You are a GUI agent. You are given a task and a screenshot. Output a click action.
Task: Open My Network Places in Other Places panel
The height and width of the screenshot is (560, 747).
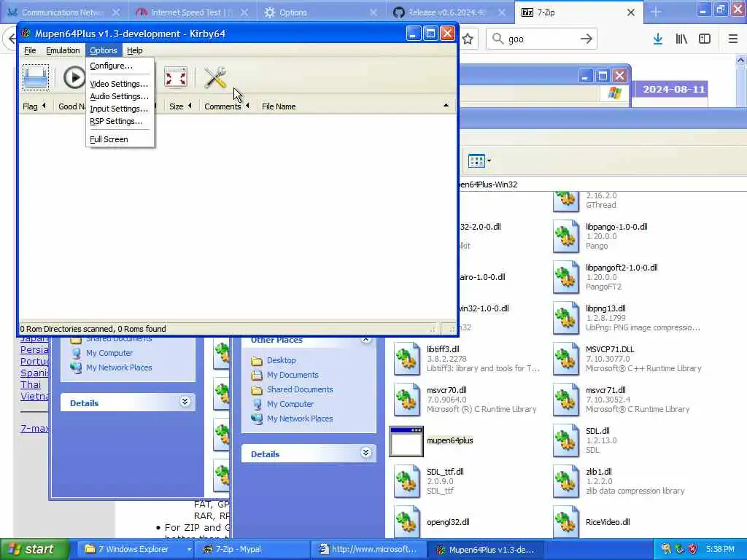(300, 419)
